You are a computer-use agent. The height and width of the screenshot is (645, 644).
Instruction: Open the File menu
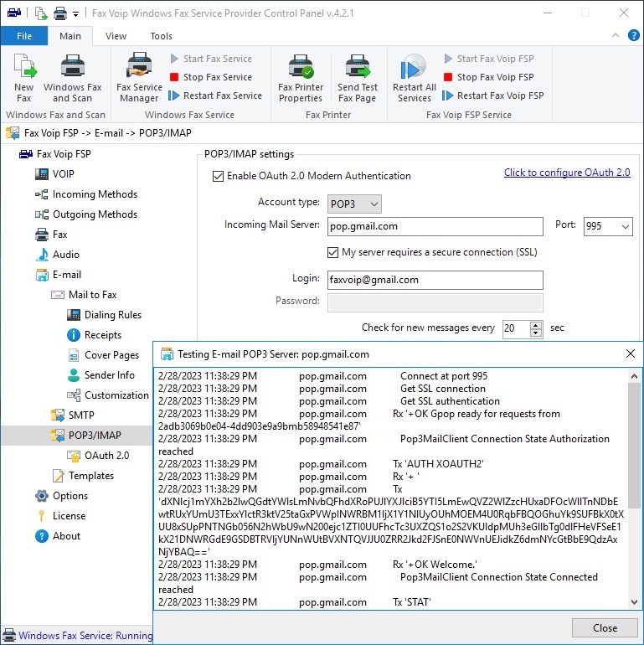(x=24, y=36)
